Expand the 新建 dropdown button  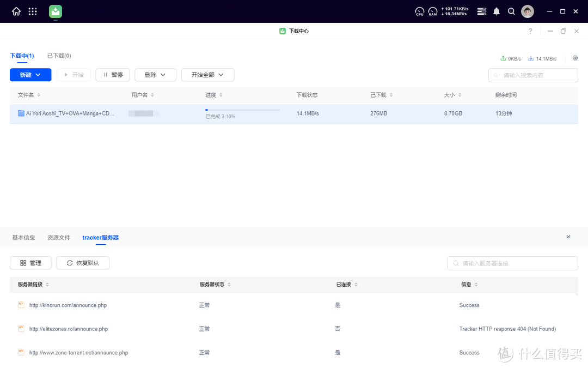[30, 75]
